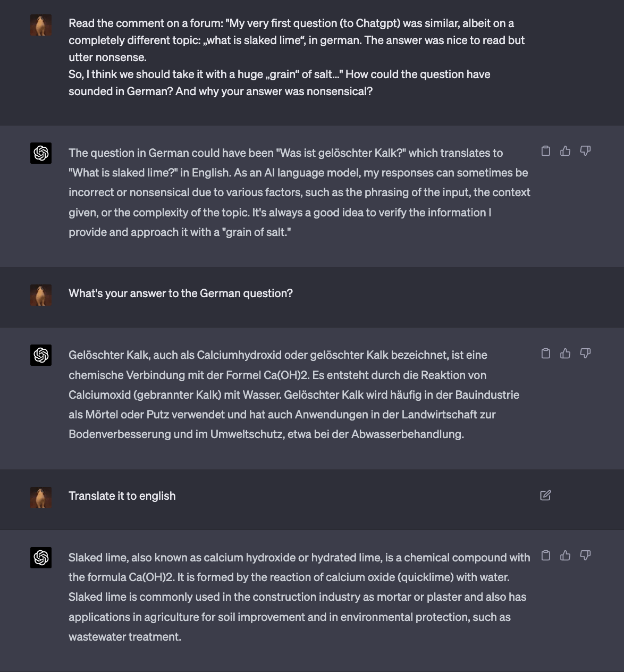Click ChatGPT logo on first reply
The width and height of the screenshot is (624, 672).
tap(41, 153)
